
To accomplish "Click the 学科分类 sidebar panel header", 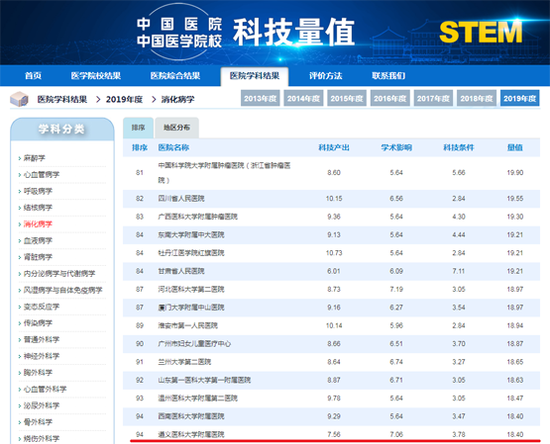I will tap(62, 129).
